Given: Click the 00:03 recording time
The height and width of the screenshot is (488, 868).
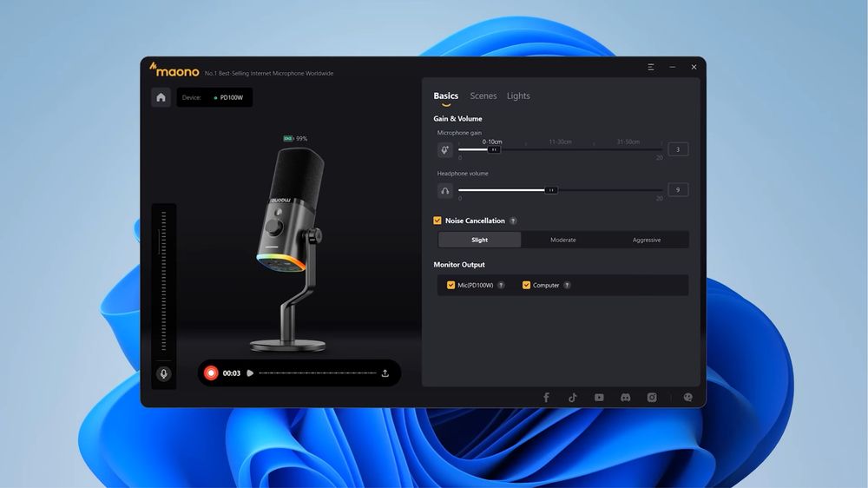Looking at the screenshot, I should (232, 373).
